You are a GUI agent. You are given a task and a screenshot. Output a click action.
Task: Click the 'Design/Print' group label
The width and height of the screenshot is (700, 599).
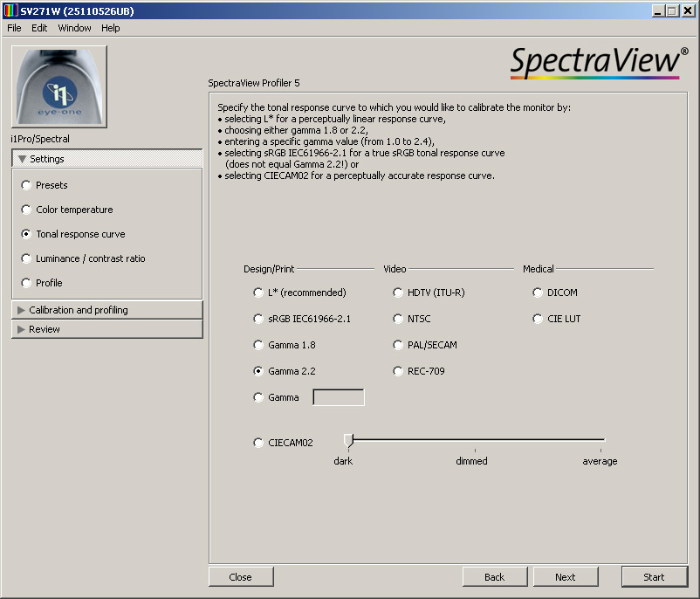[x=269, y=269]
